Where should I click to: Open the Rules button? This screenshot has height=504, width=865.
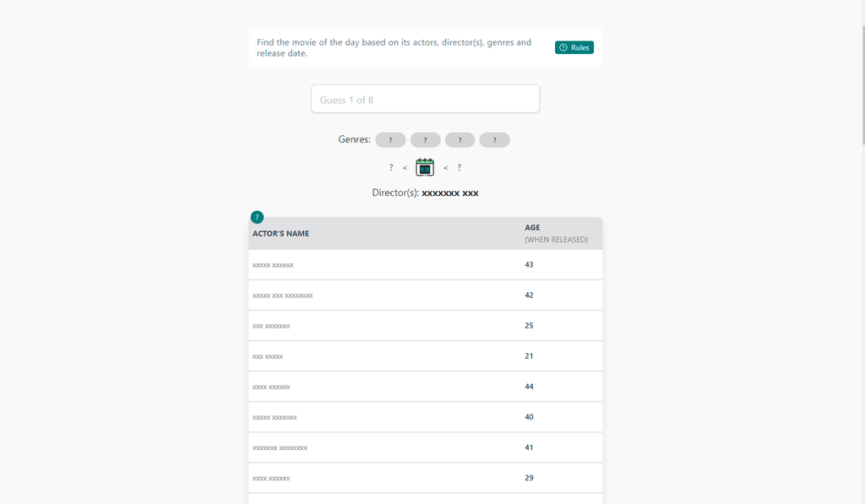(x=574, y=48)
